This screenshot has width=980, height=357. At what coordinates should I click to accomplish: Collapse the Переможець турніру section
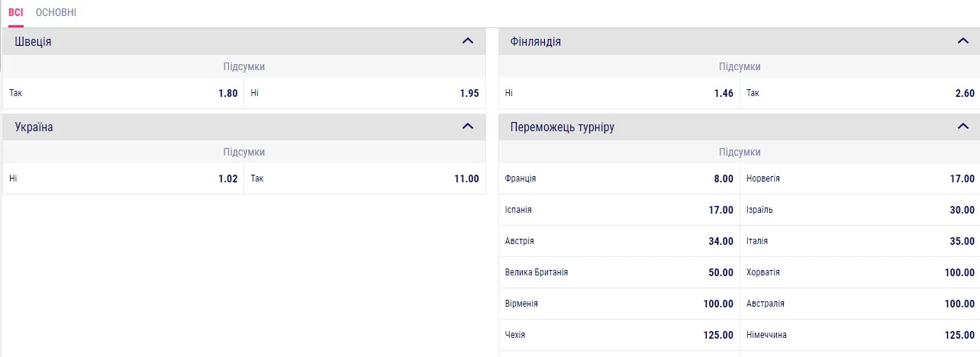coord(963,127)
